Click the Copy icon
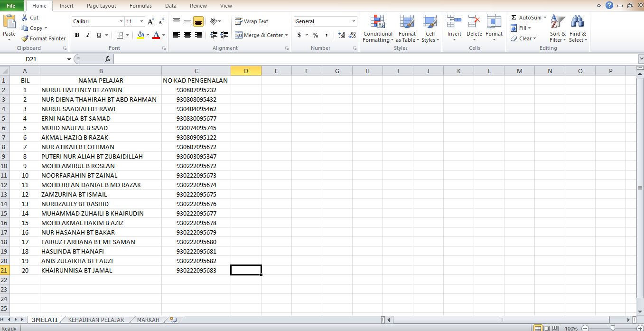 [x=25, y=28]
